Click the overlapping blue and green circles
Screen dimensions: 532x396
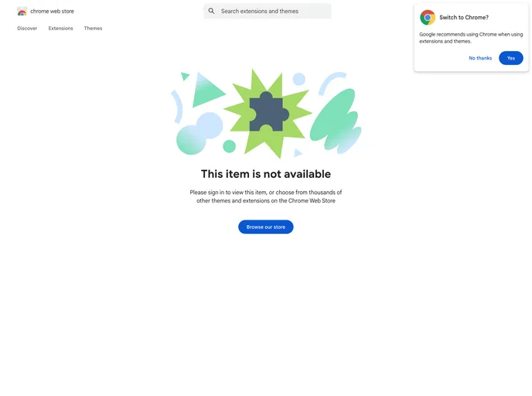[x=199, y=133]
